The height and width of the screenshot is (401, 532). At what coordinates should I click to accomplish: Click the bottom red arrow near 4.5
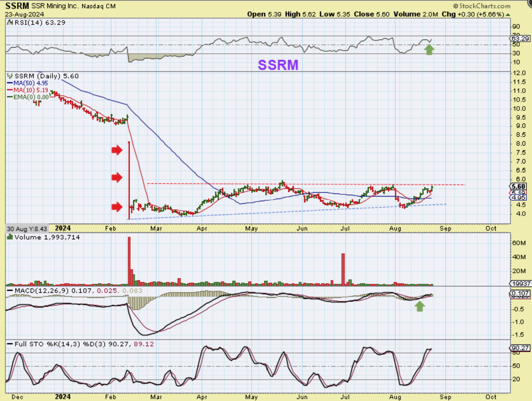(116, 207)
